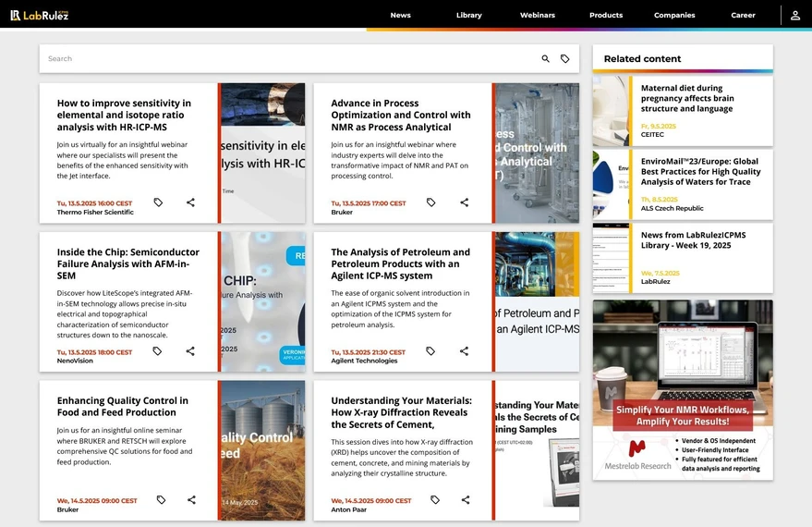The image size is (812, 527).
Task: Open 'Enhancing Quality Control' webinar title
Action: 123,406
